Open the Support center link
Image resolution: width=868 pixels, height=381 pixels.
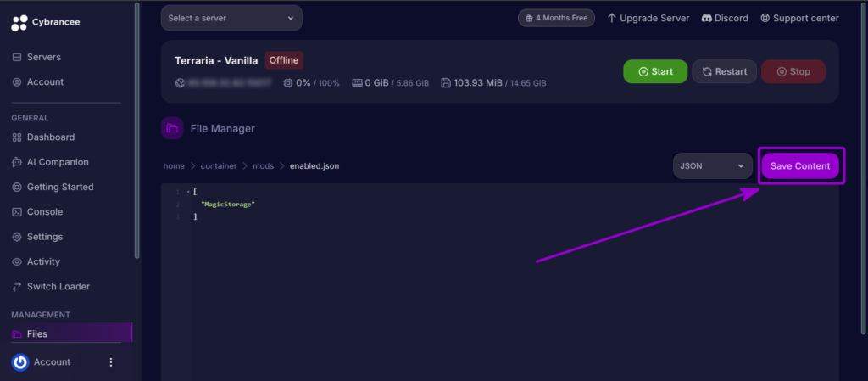point(799,19)
